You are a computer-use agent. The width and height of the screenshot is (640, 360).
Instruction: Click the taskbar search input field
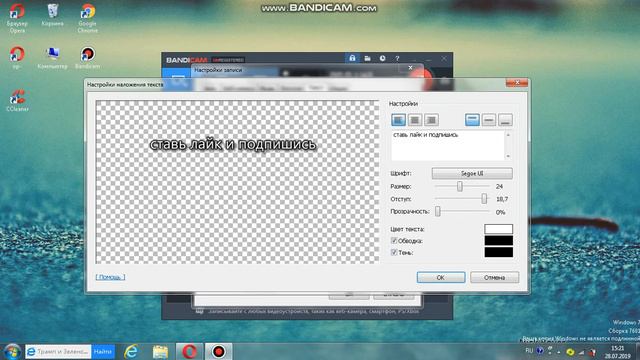pos(58,351)
